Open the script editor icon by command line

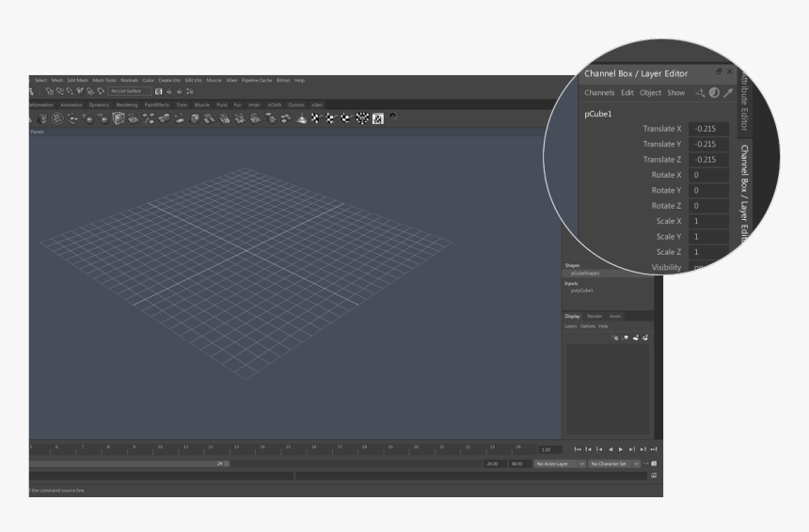coord(654,476)
